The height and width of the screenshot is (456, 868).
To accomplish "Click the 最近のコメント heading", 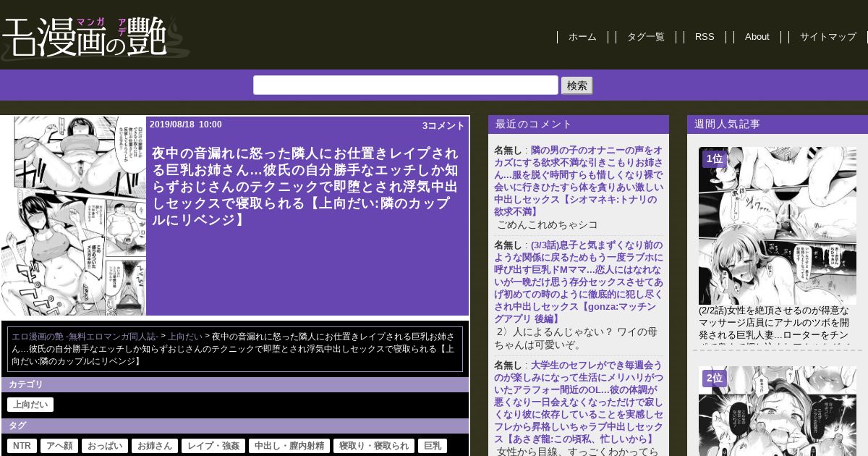I will (534, 124).
